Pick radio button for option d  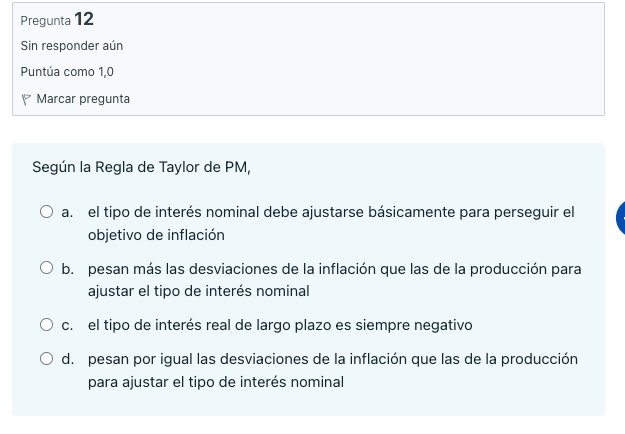click(x=47, y=359)
